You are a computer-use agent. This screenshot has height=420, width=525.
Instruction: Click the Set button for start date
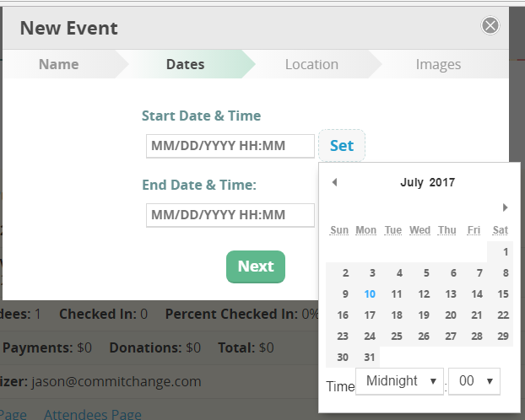pos(342,146)
